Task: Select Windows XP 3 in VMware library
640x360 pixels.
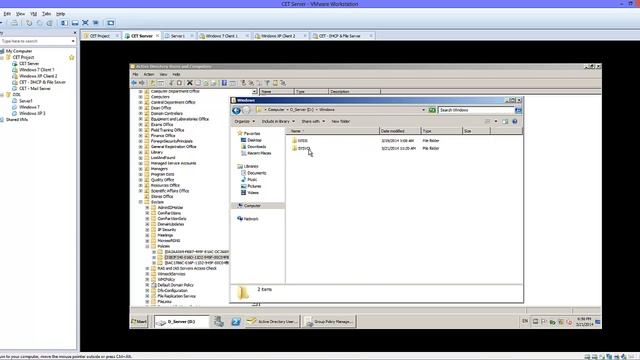Action: click(x=32, y=113)
